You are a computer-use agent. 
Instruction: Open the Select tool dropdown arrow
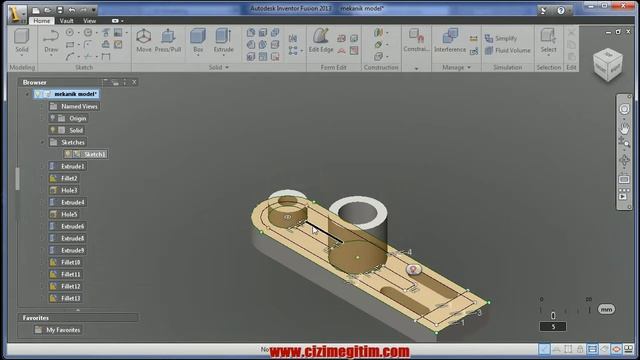[548, 55]
